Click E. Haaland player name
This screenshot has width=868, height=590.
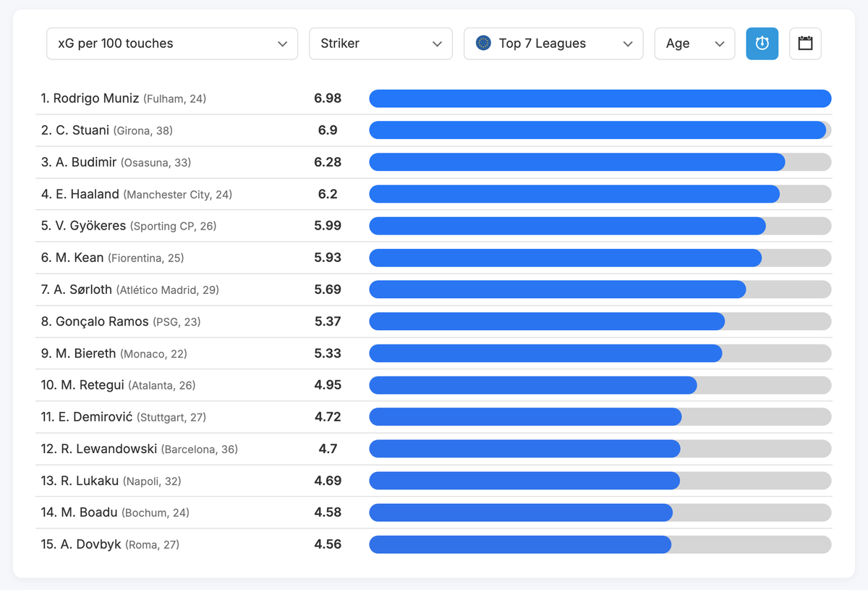88,194
